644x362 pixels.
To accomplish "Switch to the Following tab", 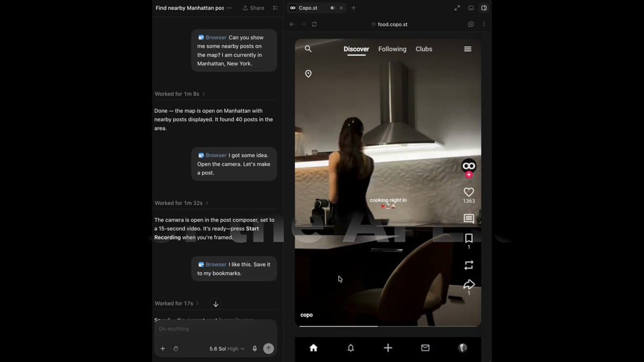I will tap(392, 49).
